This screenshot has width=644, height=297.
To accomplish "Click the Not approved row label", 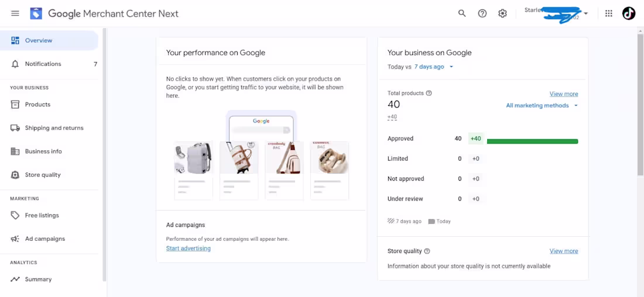I will coord(406,179).
